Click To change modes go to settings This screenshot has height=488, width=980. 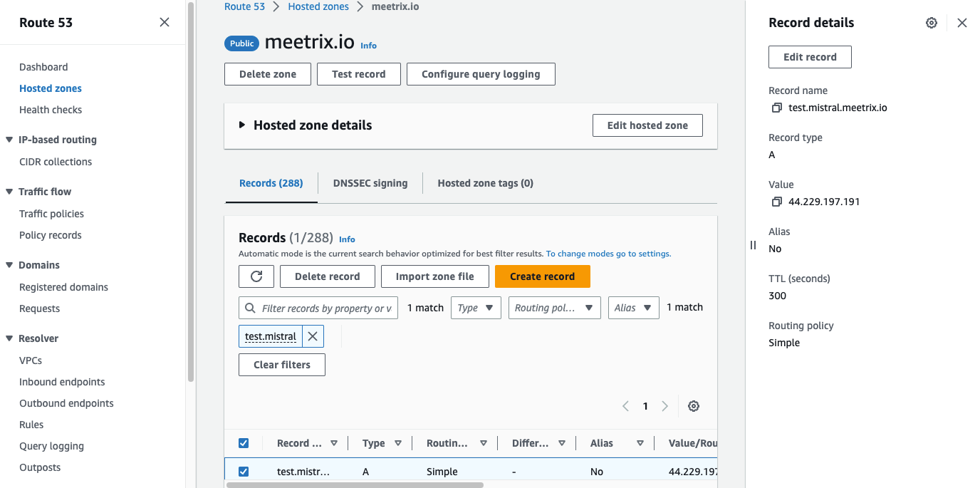[608, 254]
